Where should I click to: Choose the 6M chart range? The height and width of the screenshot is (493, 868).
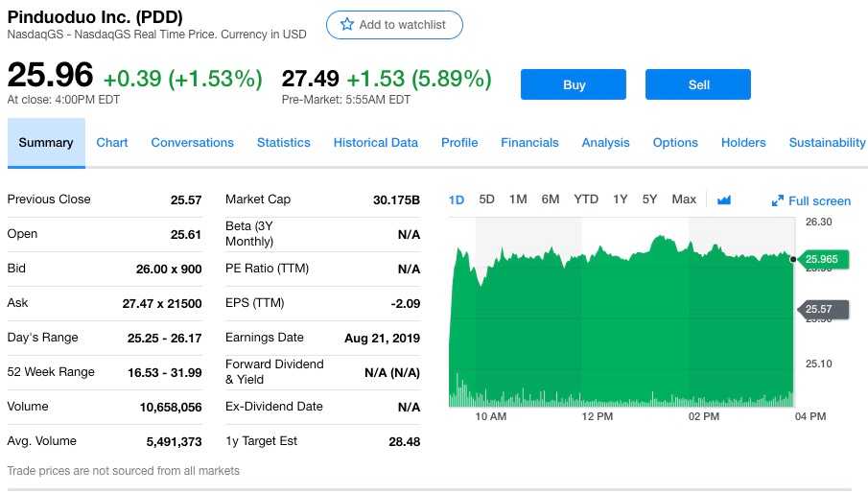[x=551, y=200]
